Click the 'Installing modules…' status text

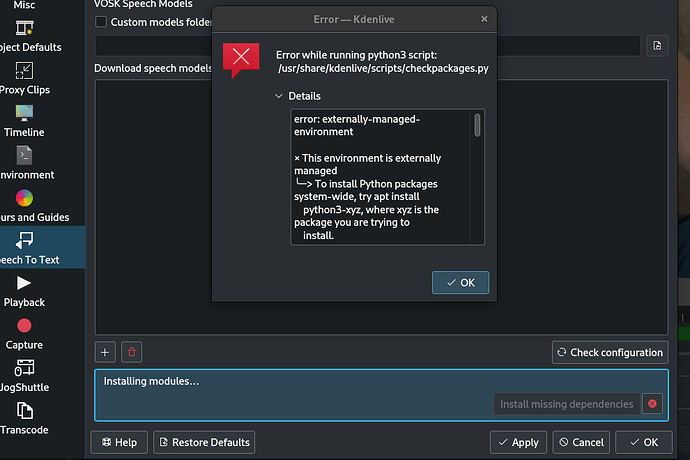(151, 381)
